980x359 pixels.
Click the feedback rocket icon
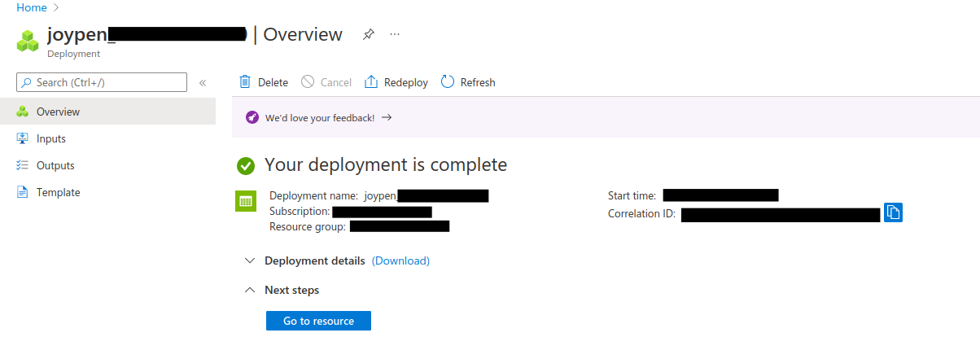[252, 118]
